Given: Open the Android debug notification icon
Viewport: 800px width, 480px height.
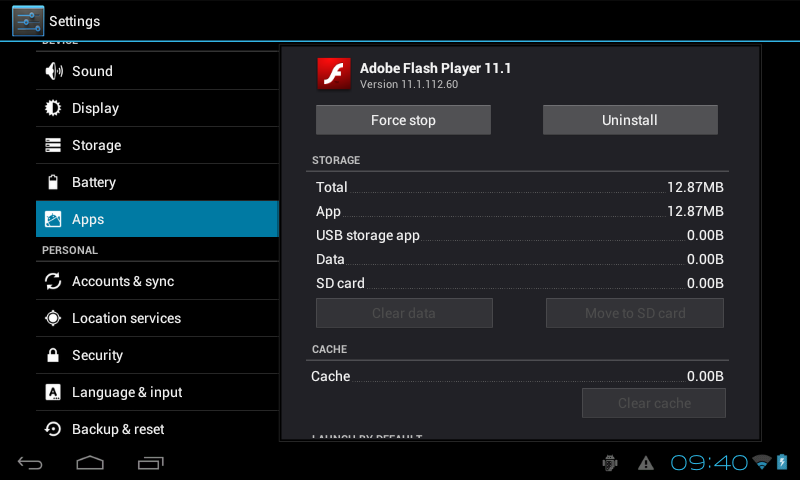Looking at the screenshot, I should (610, 463).
